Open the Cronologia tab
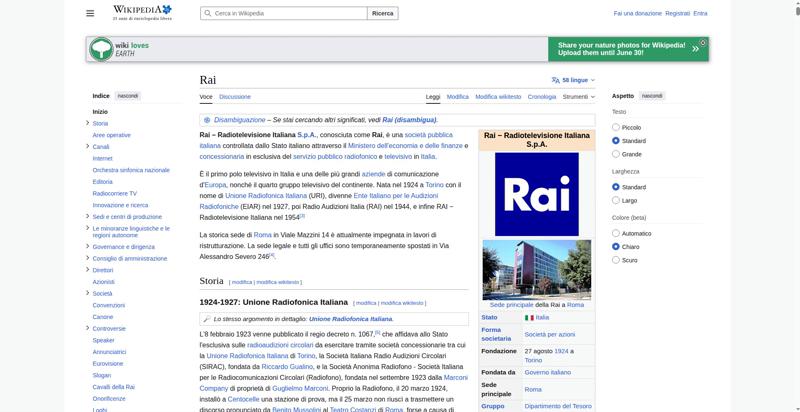This screenshot has width=800, height=412. (542, 97)
